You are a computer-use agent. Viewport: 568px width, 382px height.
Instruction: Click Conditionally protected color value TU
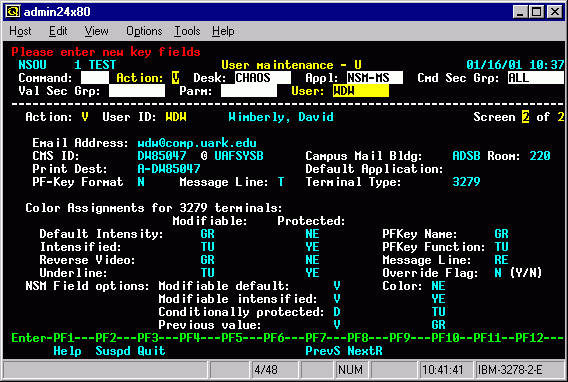(x=438, y=312)
